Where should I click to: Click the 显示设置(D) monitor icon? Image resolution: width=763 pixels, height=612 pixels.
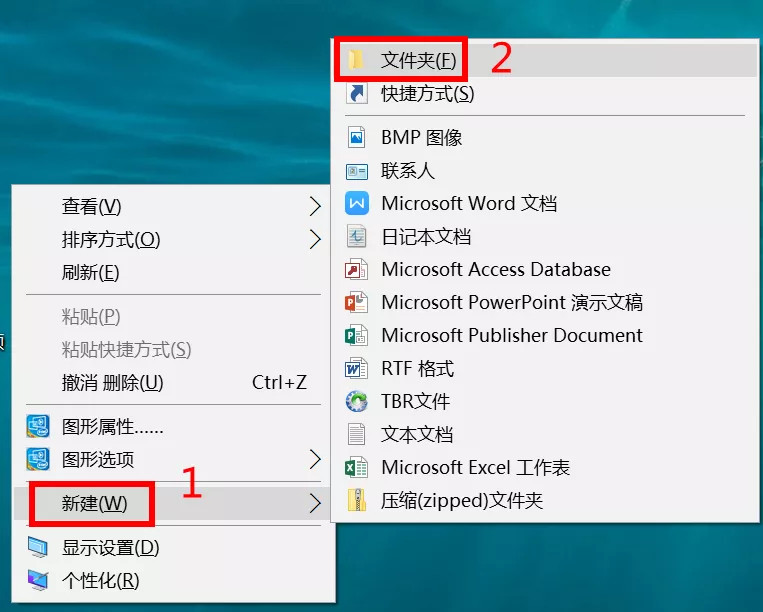pyautogui.click(x=38, y=548)
